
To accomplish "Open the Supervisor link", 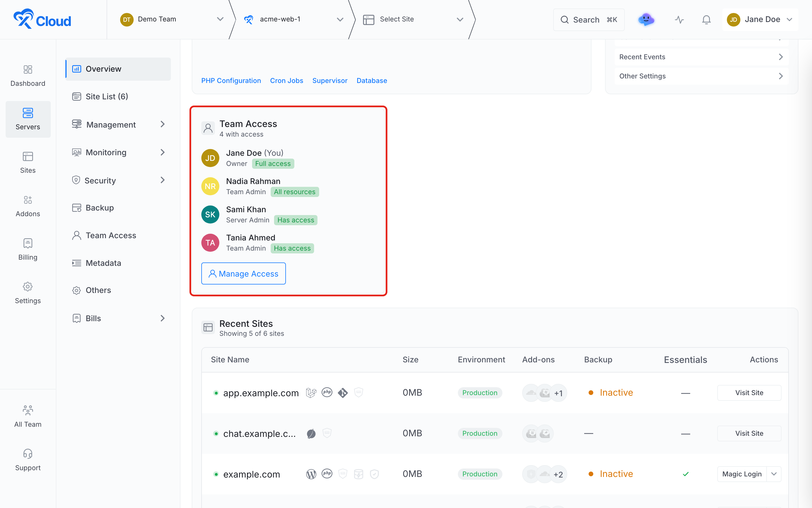I will pos(330,81).
